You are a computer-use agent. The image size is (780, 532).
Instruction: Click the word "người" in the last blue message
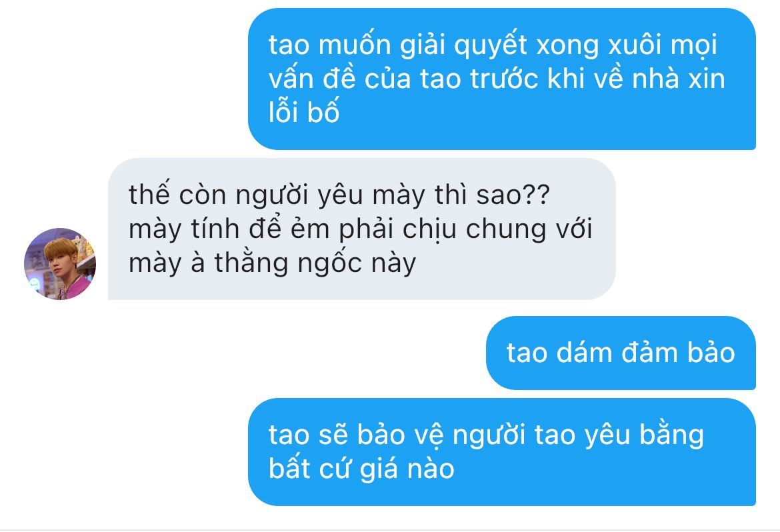pos(489,435)
